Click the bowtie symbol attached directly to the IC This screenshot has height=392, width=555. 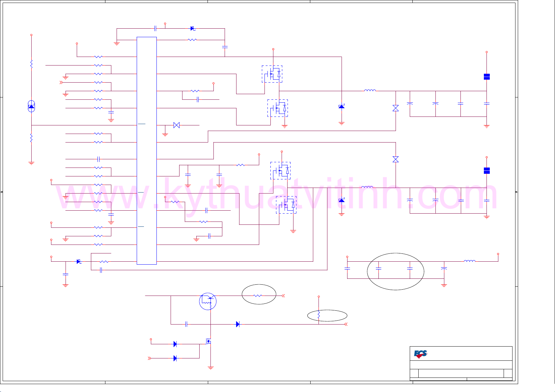pos(177,125)
